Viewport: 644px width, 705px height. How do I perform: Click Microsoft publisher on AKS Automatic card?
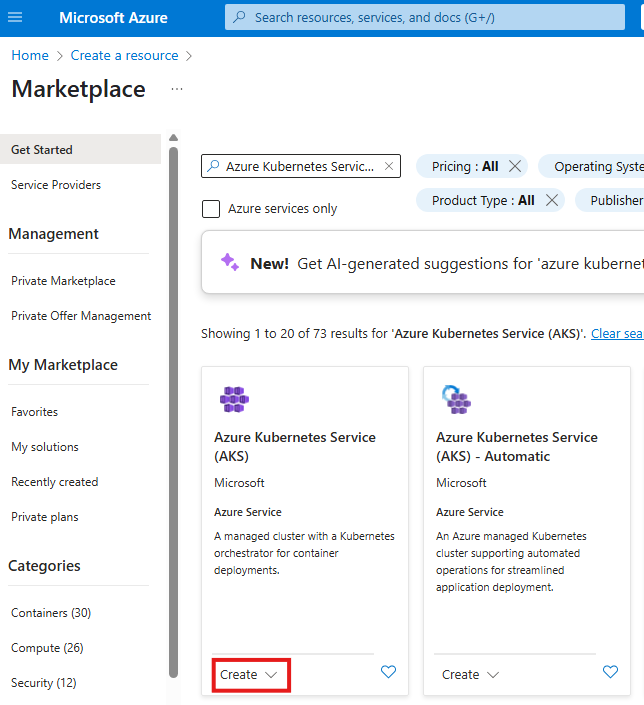tap(461, 483)
